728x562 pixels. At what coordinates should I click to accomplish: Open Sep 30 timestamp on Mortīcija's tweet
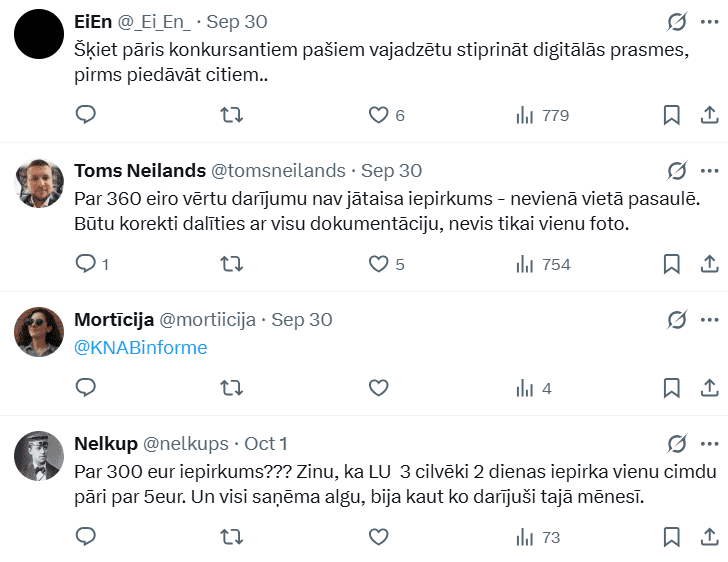click(x=302, y=320)
